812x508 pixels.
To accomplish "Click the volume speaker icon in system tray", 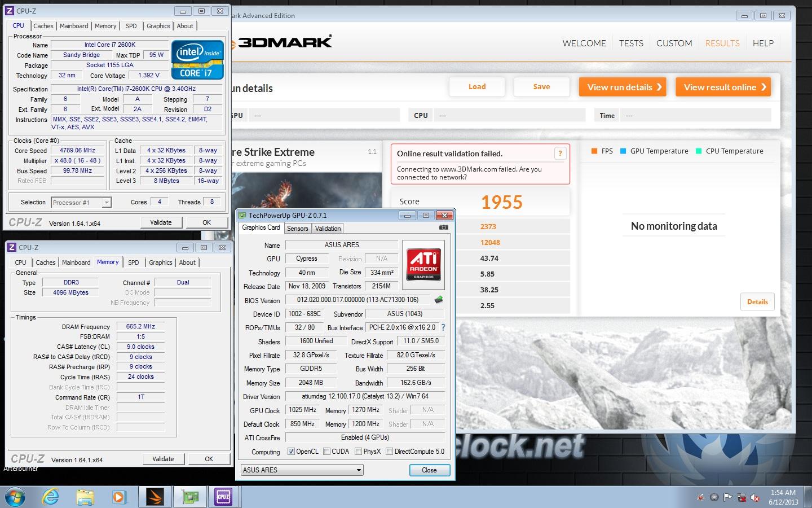I will point(756,497).
